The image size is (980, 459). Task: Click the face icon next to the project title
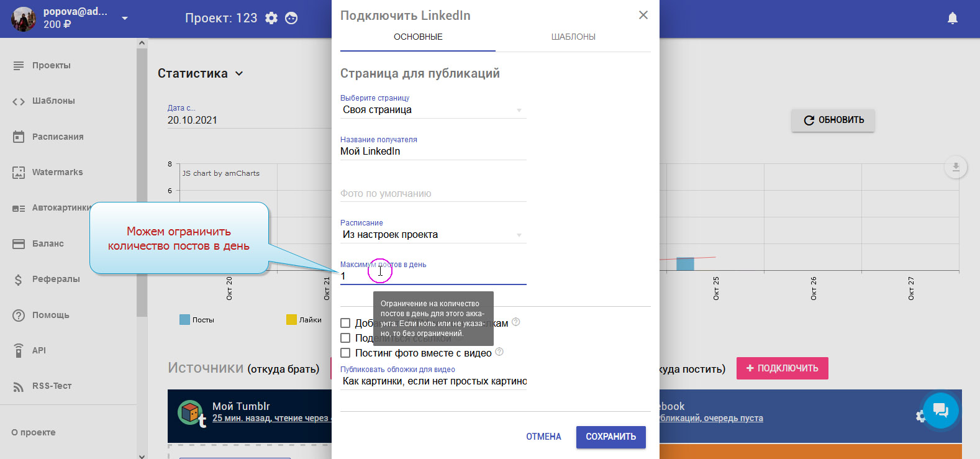(291, 18)
